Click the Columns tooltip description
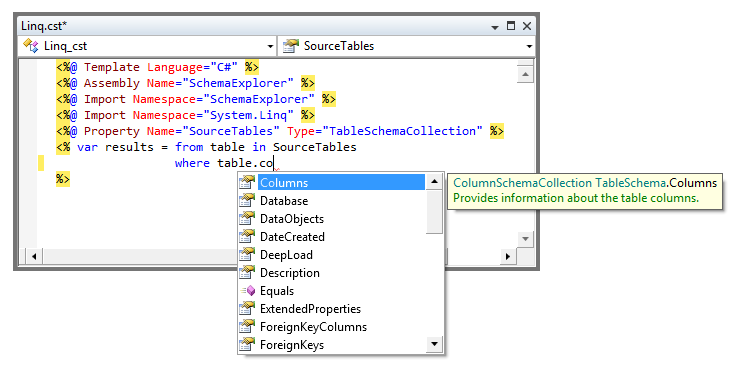This screenshot has width=741, height=375. 576,198
